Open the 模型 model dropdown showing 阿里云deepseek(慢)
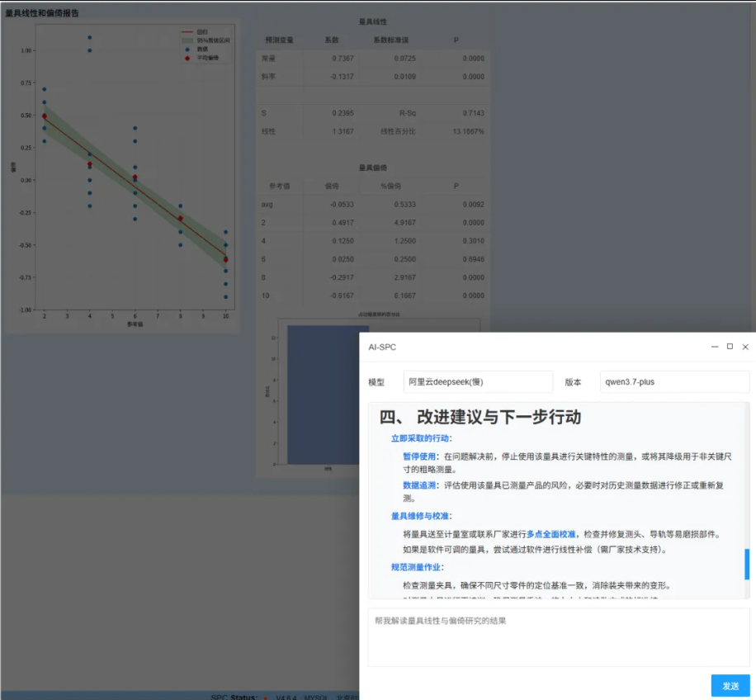The image size is (756, 700). pyautogui.click(x=478, y=382)
